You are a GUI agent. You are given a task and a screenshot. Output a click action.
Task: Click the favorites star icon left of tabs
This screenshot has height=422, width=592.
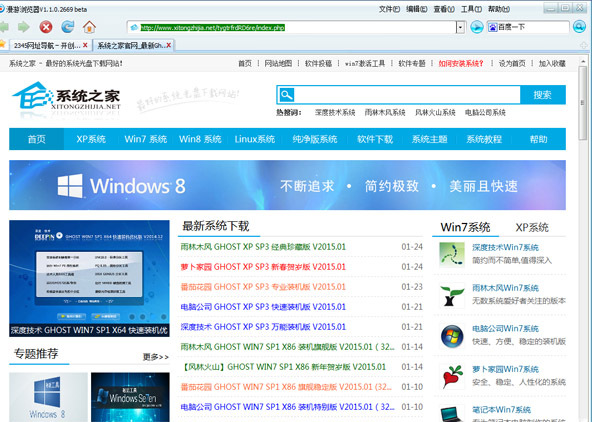point(2,45)
